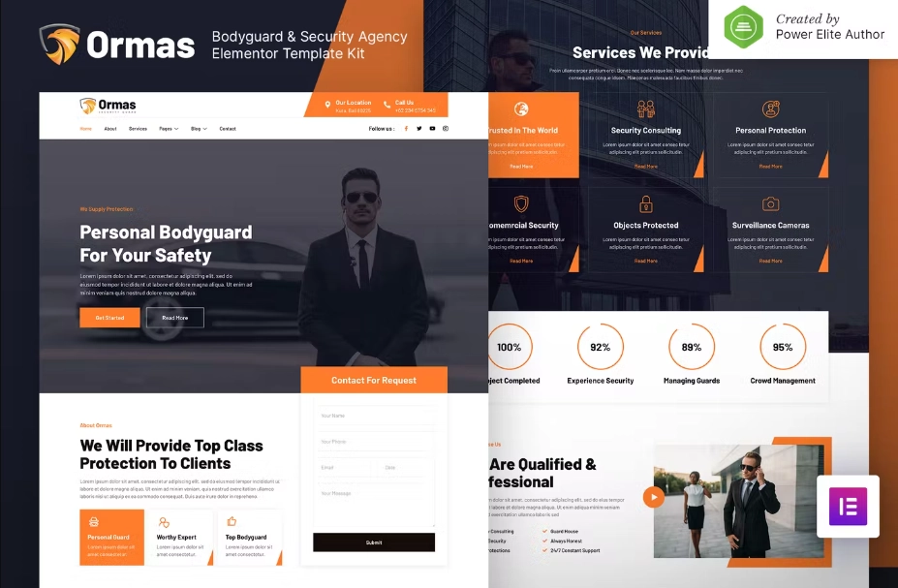Click the Get Started button
The height and width of the screenshot is (588, 898).
(110, 318)
